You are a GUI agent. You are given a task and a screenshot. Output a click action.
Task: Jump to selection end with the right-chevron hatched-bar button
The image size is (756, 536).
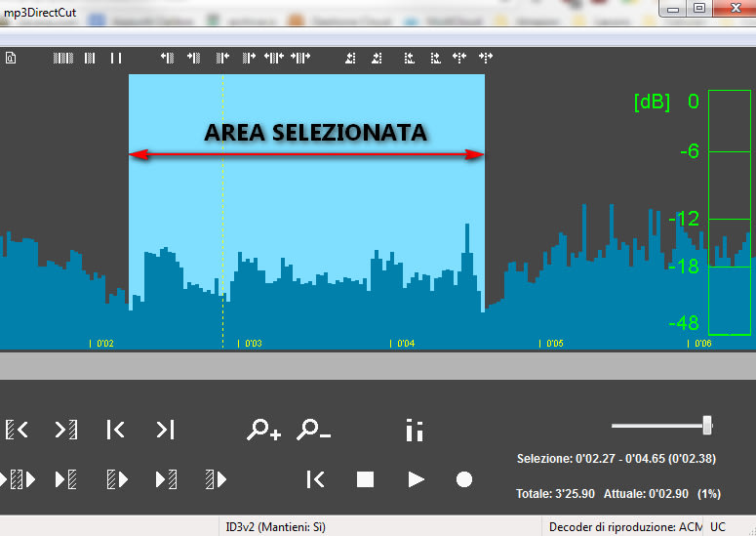click(x=66, y=430)
